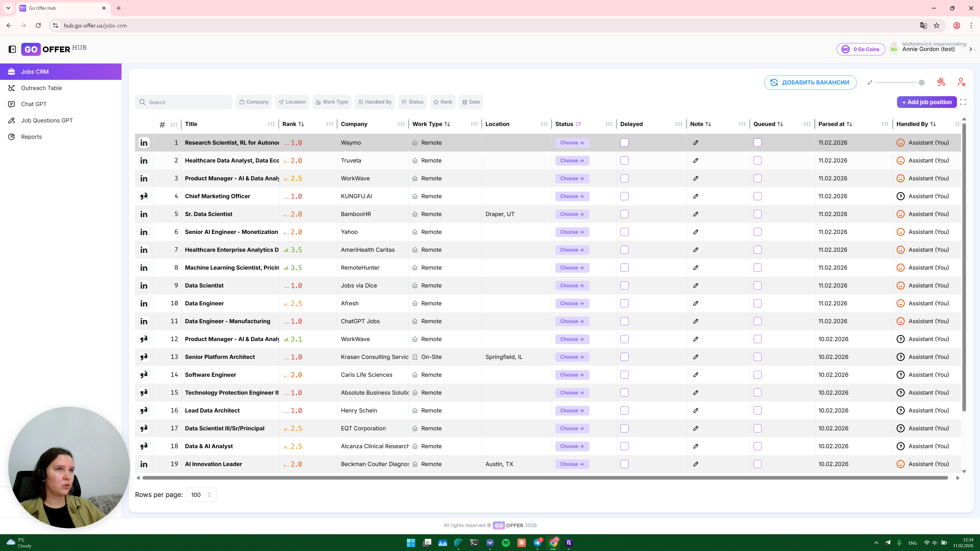This screenshot has height=551, width=980.
Task: Open note pencil for the Waymo row
Action: coord(695,143)
